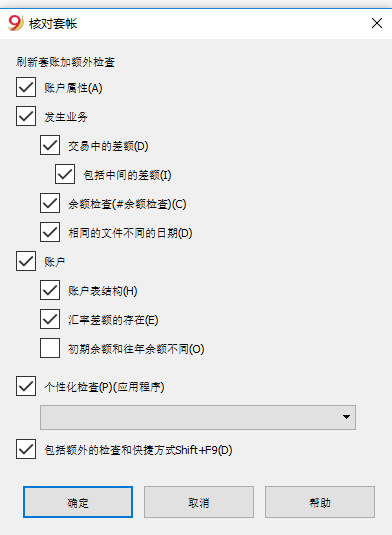Click the 包括中间的差额(I) label text
392x535 pixels.
pyautogui.click(x=127, y=175)
